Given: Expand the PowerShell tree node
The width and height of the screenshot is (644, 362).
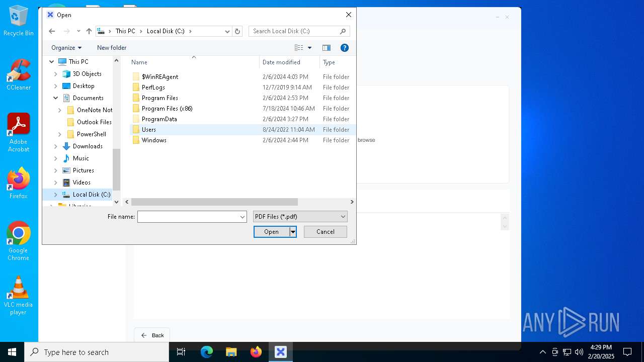Looking at the screenshot, I should [x=59, y=134].
